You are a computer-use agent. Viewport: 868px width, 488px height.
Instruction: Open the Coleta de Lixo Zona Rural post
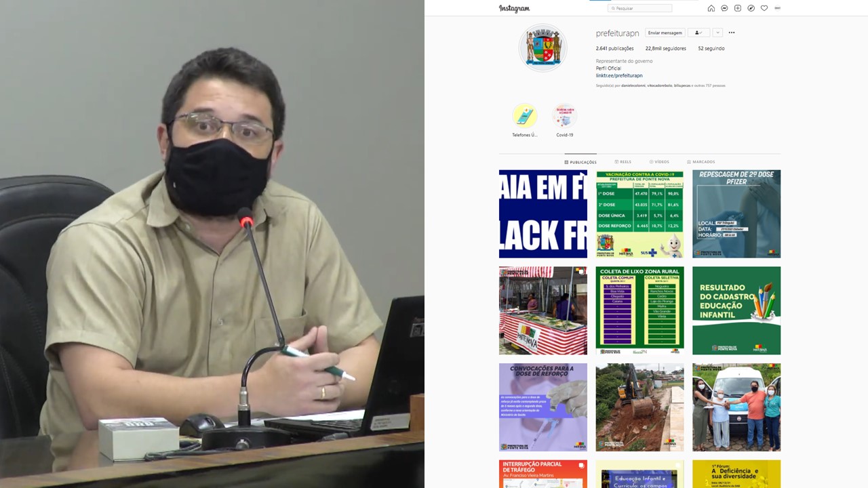tap(639, 310)
